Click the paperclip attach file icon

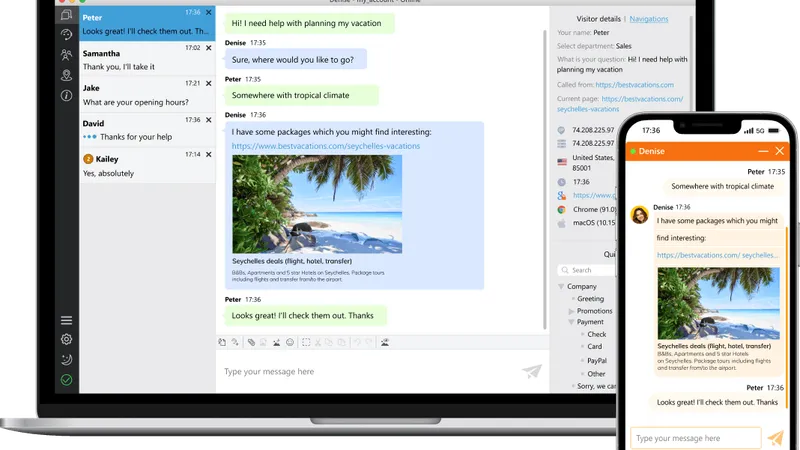tap(251, 342)
